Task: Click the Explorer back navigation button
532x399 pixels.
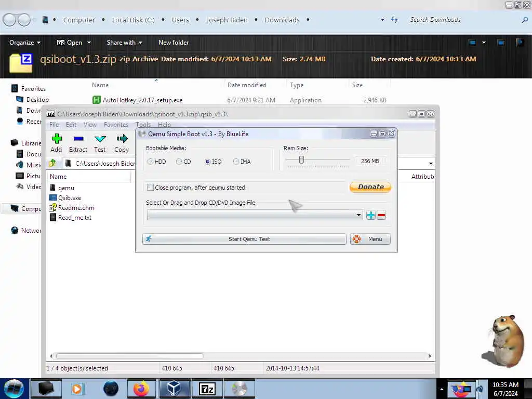Action: point(9,20)
